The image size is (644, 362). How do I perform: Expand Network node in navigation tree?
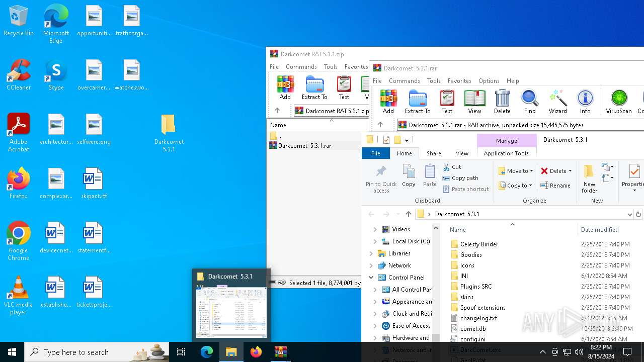point(371,265)
